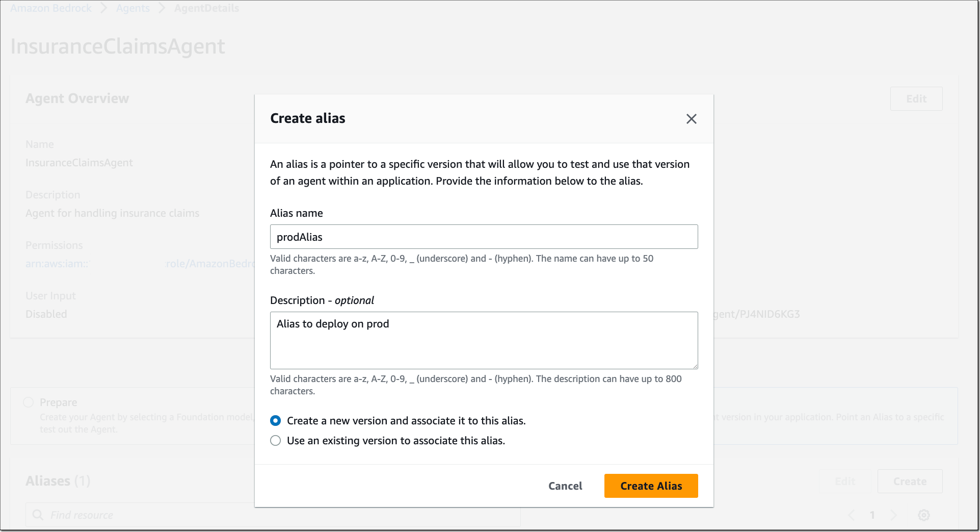This screenshot has width=980, height=532.
Task: Click page number 1 in pagination
Action: [x=872, y=515]
